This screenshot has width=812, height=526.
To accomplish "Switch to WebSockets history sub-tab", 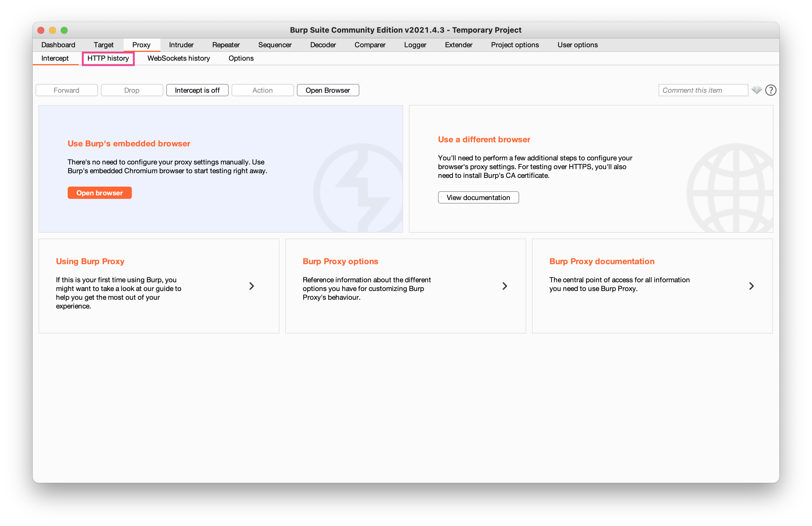I will pyautogui.click(x=178, y=58).
